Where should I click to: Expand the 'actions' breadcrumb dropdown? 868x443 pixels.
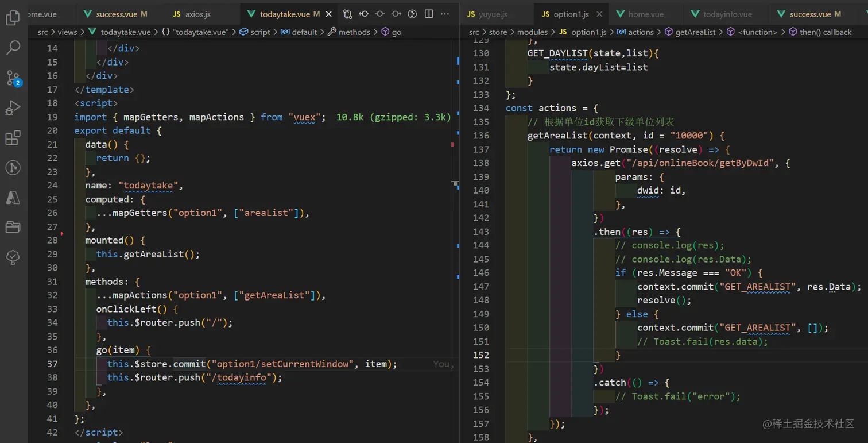(641, 32)
